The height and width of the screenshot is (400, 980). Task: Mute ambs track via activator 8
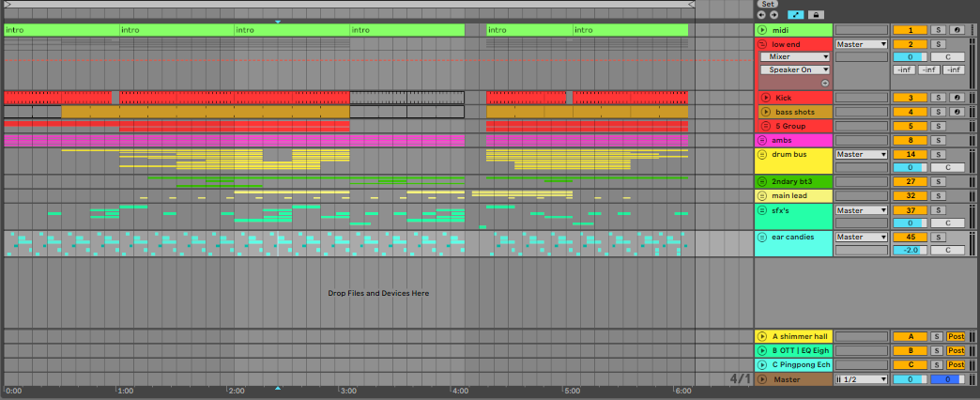[x=910, y=141]
